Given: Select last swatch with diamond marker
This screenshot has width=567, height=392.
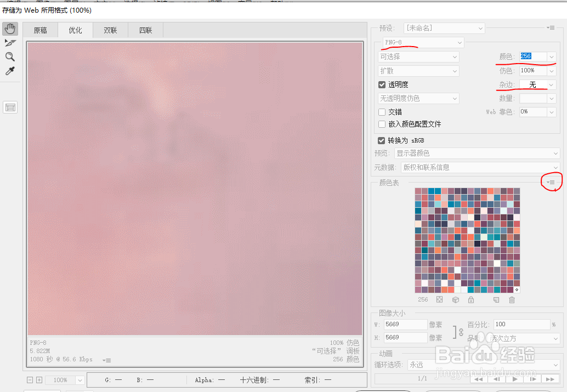Looking at the screenshot, I should pos(517,289).
